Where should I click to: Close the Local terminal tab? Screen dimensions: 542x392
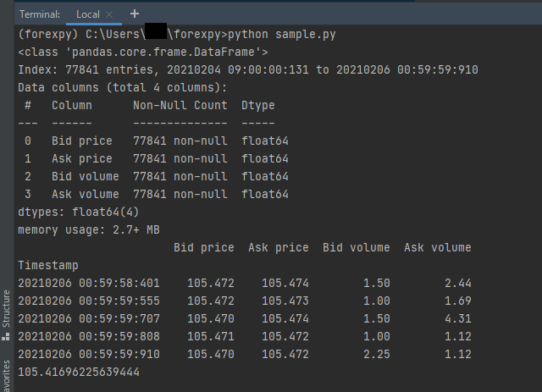click(x=110, y=14)
